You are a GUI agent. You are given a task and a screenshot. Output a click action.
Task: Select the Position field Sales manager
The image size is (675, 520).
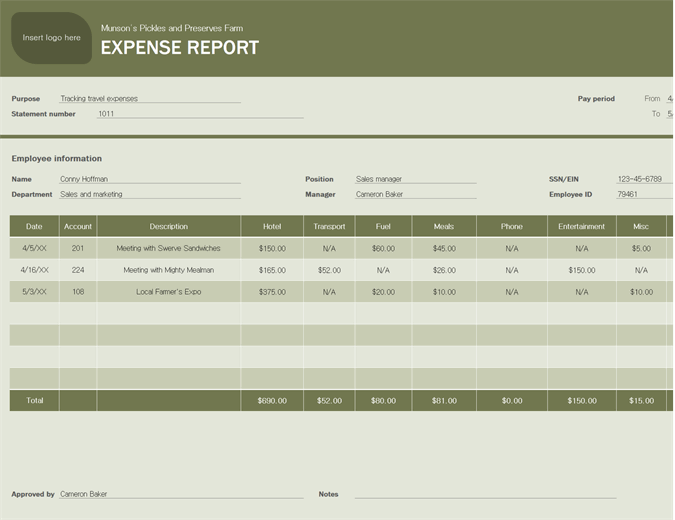click(415, 179)
